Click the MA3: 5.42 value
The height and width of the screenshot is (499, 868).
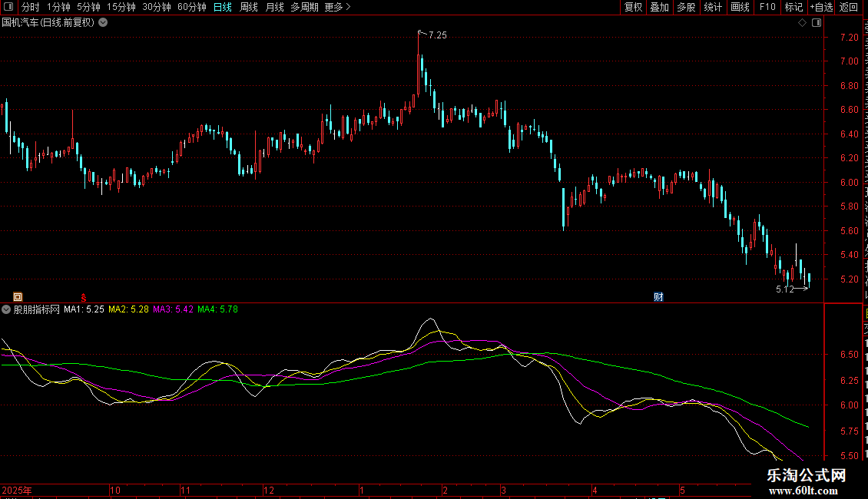coord(174,310)
